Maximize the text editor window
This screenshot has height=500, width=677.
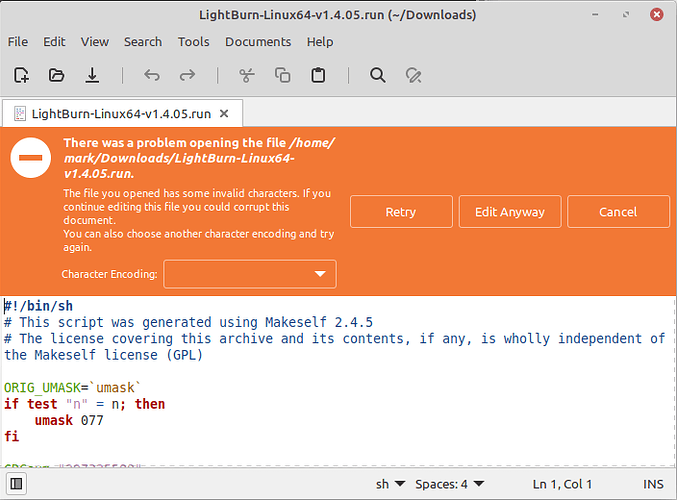point(626,15)
